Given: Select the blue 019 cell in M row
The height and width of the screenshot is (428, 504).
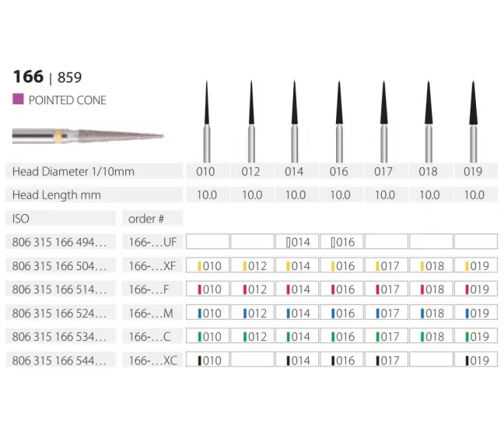Looking at the screenshot, I should [x=476, y=313].
